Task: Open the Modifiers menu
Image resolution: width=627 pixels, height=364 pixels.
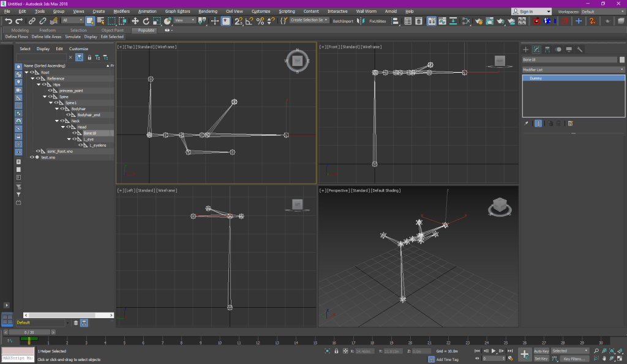Action: [x=121, y=11]
